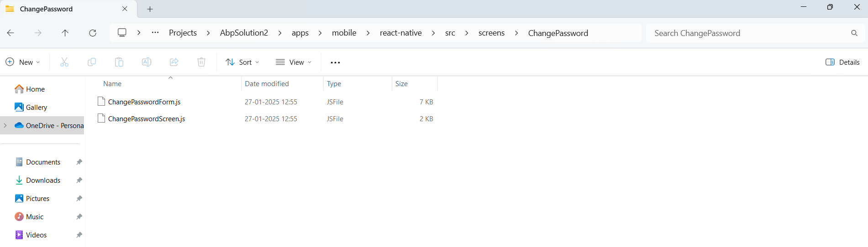The width and height of the screenshot is (868, 247).
Task: Expand the OneDrive tree node
Action: click(x=5, y=126)
